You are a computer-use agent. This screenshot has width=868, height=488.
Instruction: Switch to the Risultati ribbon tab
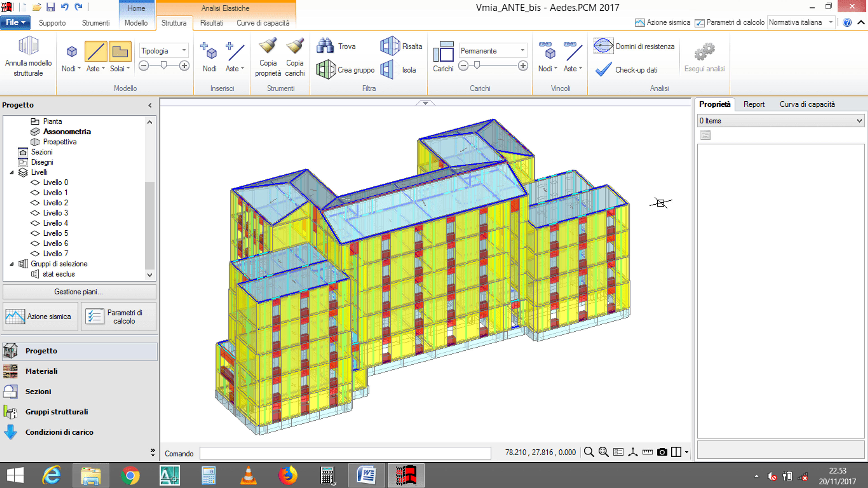pos(212,23)
